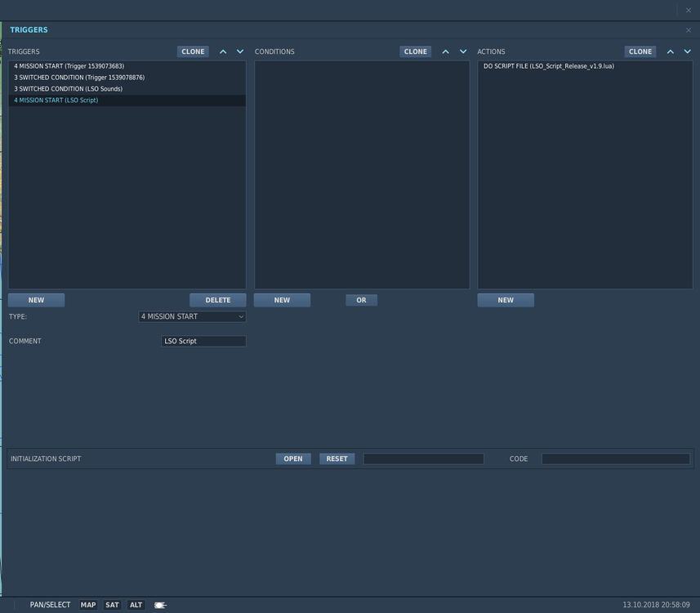Click NEW under the TRIGGERS panel
This screenshot has width=700, height=613.
[x=36, y=299]
